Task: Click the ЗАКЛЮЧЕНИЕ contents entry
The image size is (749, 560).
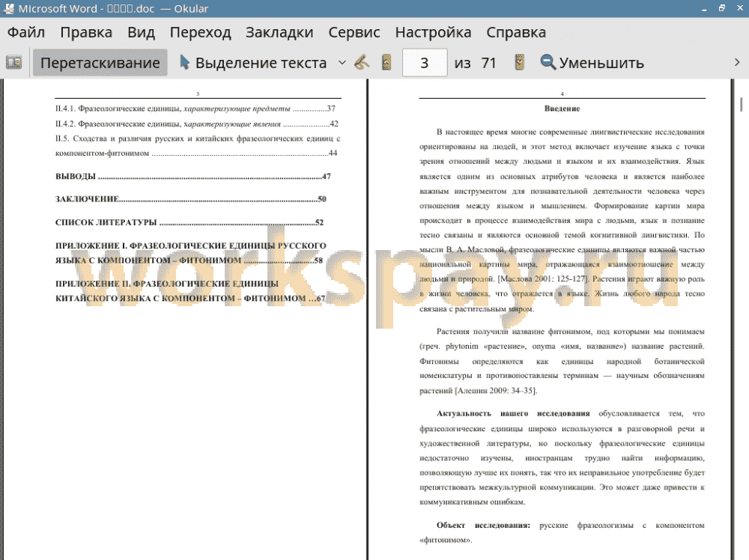Action: 190,199
